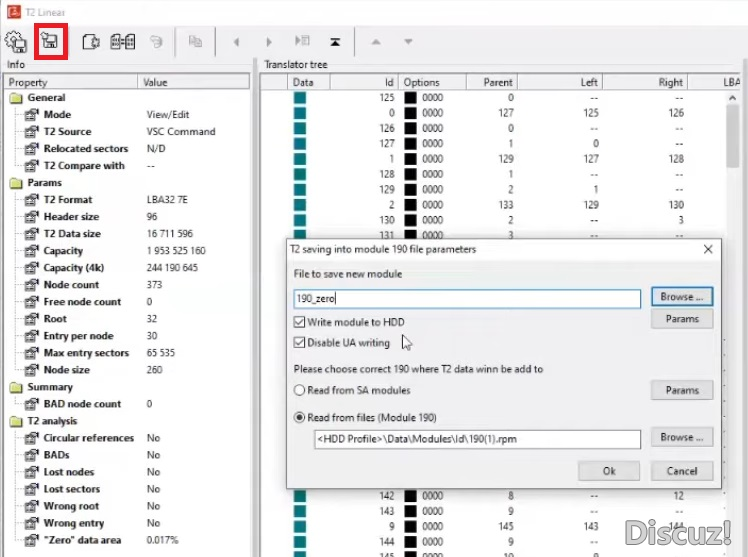The height and width of the screenshot is (557, 748).
Task: Click value "VSC Command"
Action: (x=181, y=132)
